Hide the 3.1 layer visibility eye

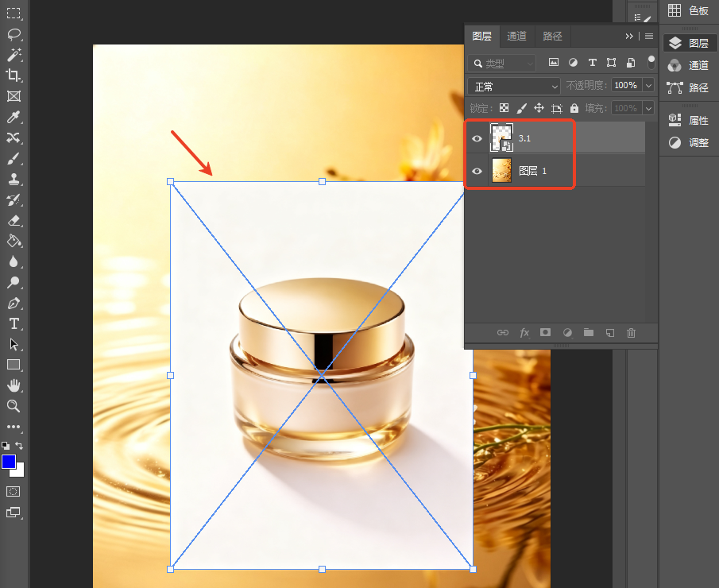pyautogui.click(x=477, y=138)
